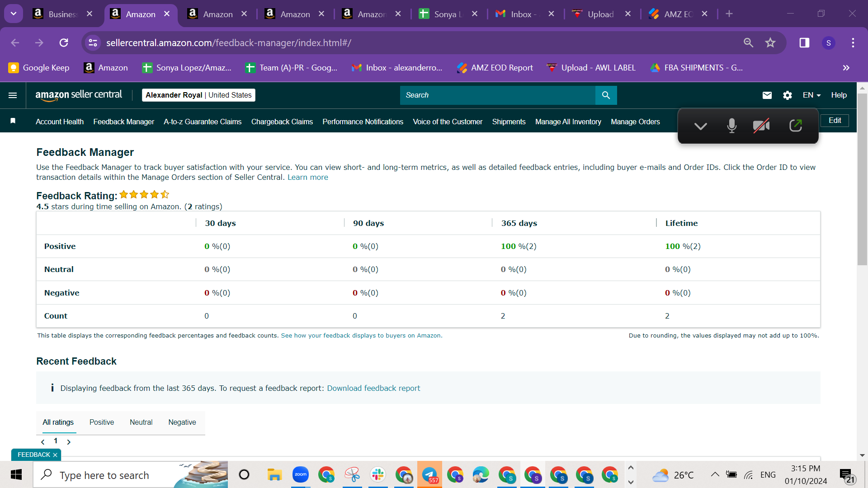
Task: Click the Learn more link
Action: (308, 177)
